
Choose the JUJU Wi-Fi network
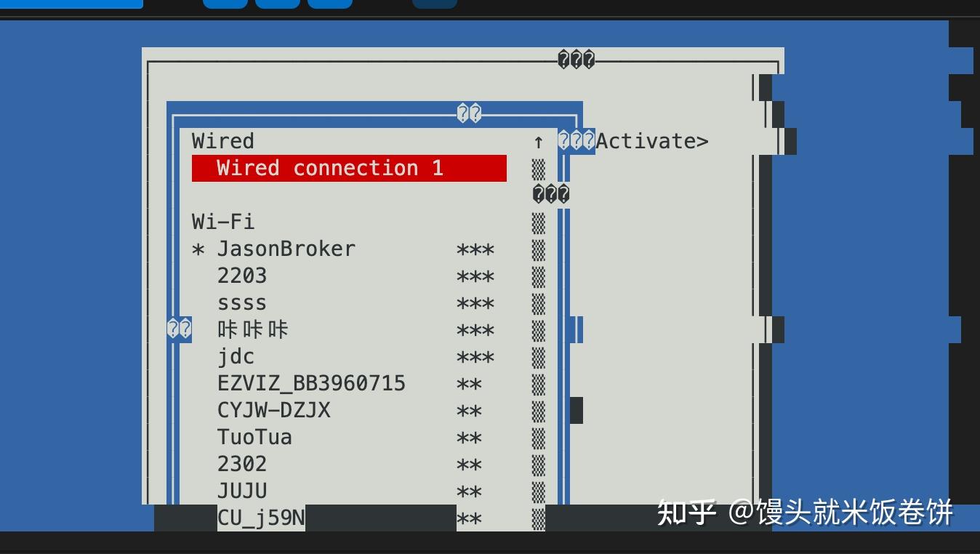pyautogui.click(x=349, y=491)
